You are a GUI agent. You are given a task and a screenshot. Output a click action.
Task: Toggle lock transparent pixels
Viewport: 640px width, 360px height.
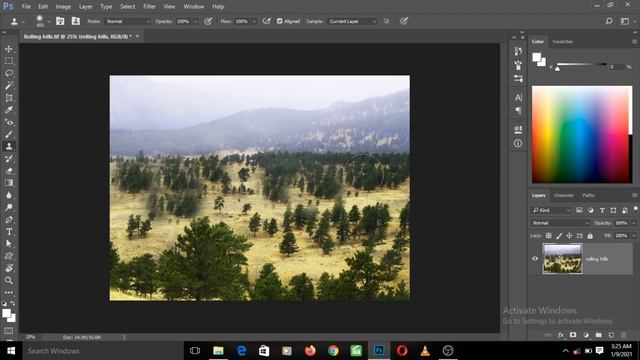549,236
